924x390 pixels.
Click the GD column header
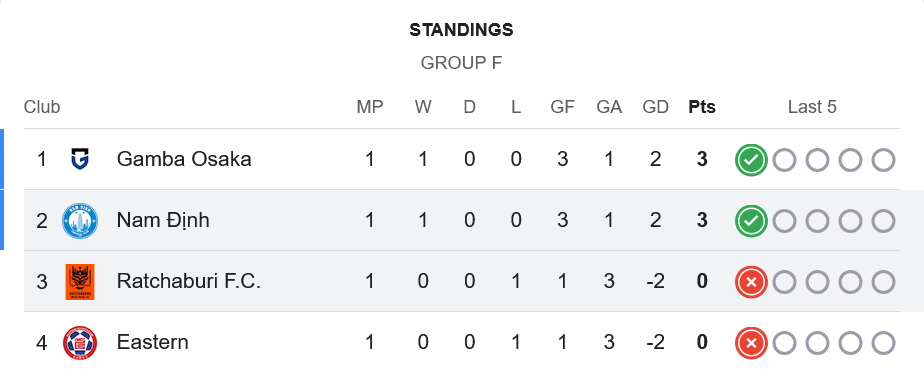click(x=655, y=107)
